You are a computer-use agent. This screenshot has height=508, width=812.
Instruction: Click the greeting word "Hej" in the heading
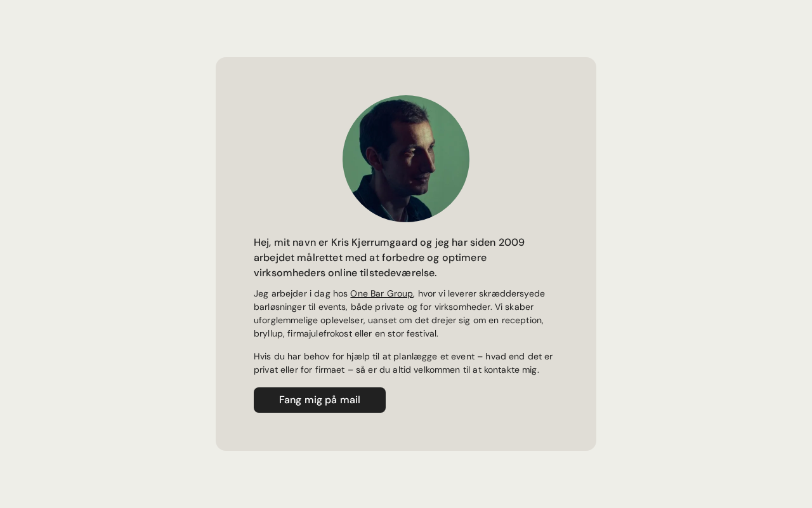pyautogui.click(x=261, y=243)
